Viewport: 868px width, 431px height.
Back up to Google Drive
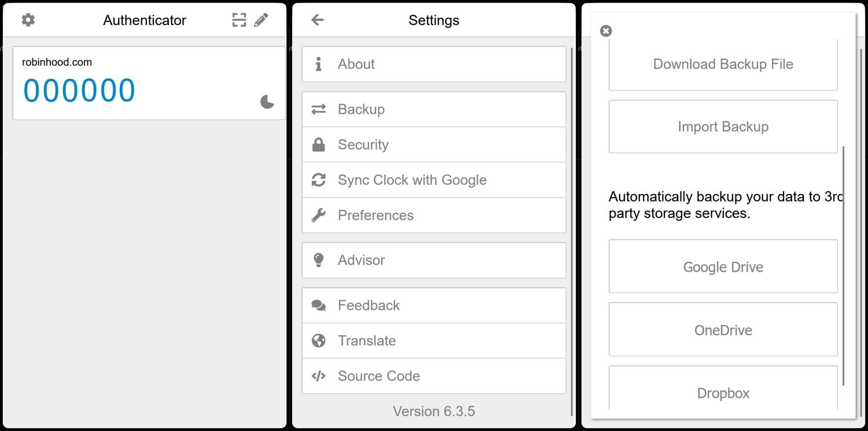(x=723, y=266)
